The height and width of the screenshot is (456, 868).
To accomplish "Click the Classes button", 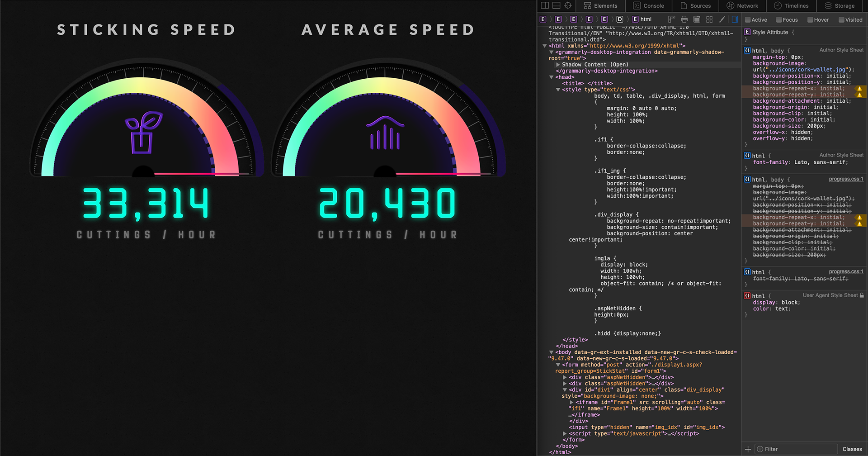I will pos(852,449).
